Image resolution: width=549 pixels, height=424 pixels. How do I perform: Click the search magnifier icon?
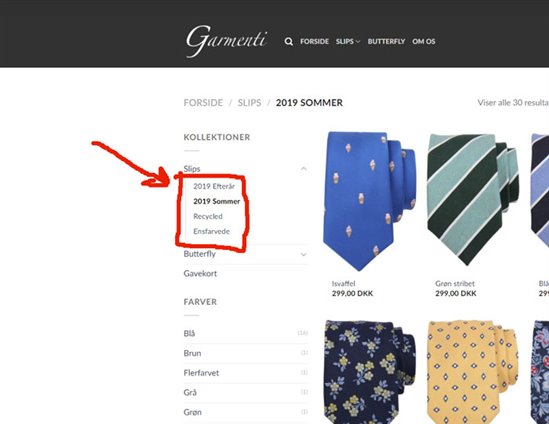pyautogui.click(x=289, y=42)
